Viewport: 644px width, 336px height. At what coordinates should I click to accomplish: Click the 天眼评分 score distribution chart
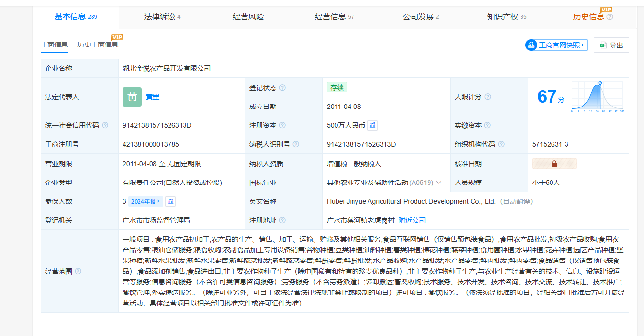pyautogui.click(x=598, y=96)
